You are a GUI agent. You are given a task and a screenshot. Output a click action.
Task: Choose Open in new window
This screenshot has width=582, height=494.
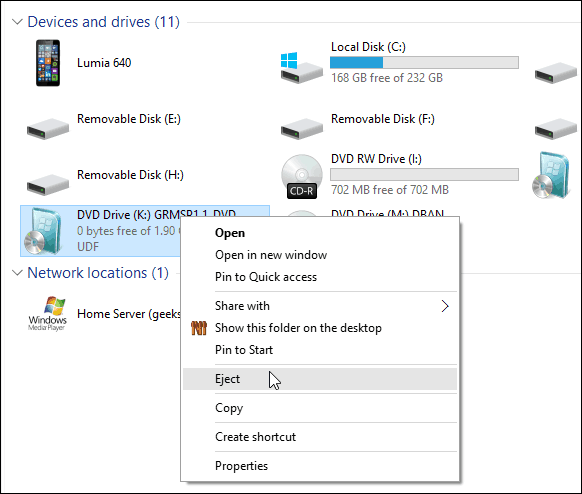click(x=320, y=255)
